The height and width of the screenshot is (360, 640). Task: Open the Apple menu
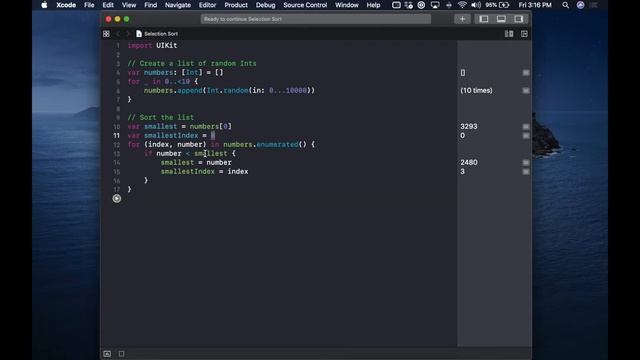point(44,5)
